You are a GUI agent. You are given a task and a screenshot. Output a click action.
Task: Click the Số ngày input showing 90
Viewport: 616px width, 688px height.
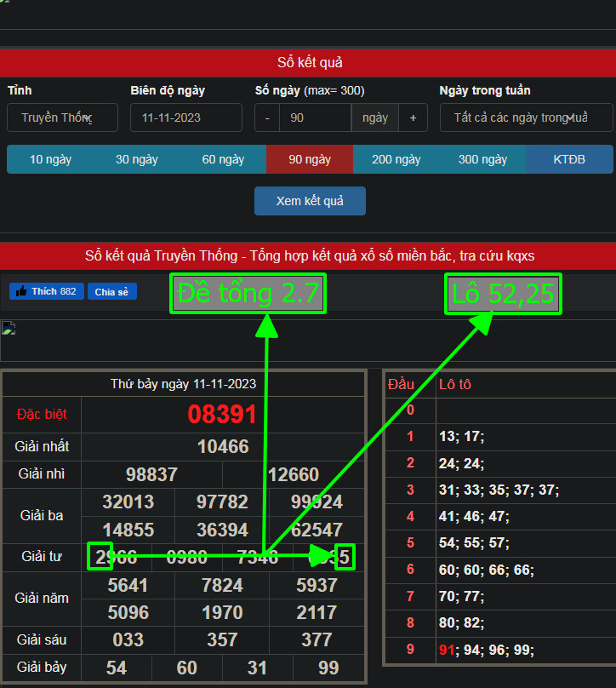[315, 118]
